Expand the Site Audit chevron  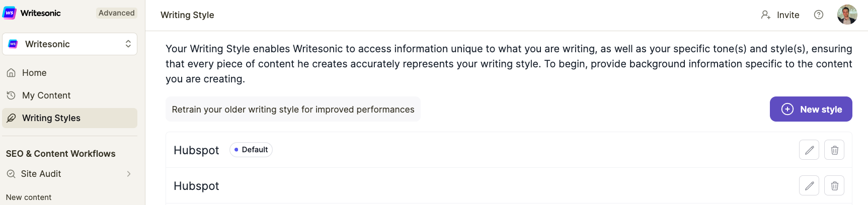[129, 174]
